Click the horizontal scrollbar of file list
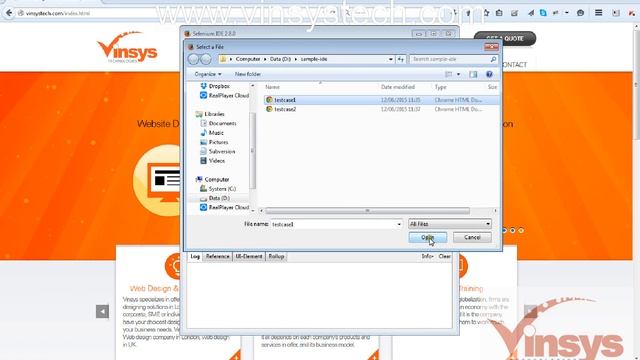This screenshot has height=360, width=640. 367,211
